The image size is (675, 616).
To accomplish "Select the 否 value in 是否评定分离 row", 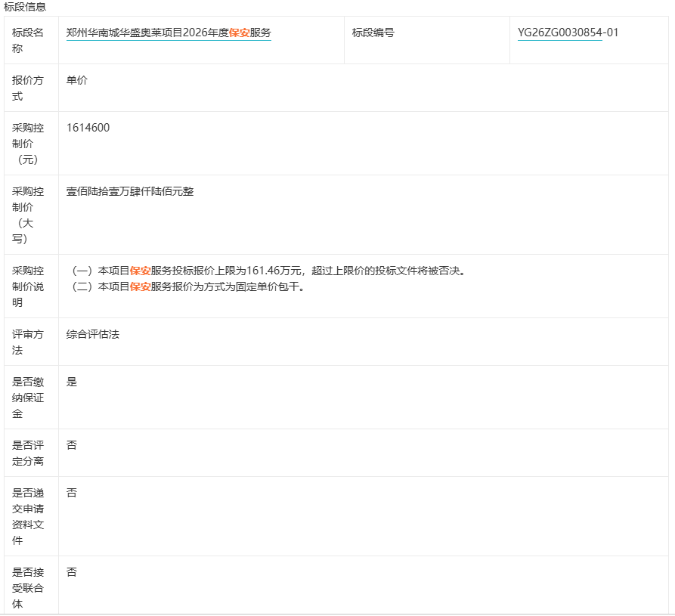I will point(72,445).
